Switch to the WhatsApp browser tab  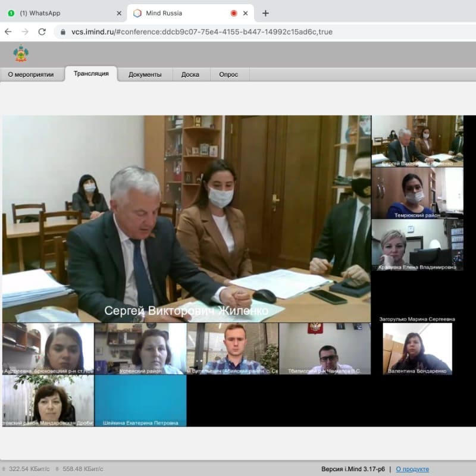click(x=59, y=13)
